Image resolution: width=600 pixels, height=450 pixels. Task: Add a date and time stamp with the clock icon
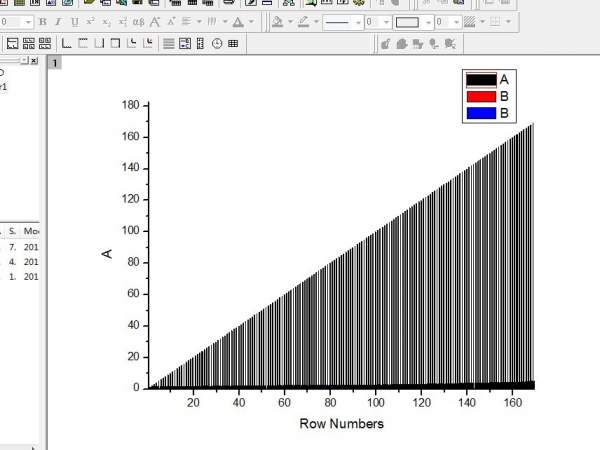click(x=217, y=44)
